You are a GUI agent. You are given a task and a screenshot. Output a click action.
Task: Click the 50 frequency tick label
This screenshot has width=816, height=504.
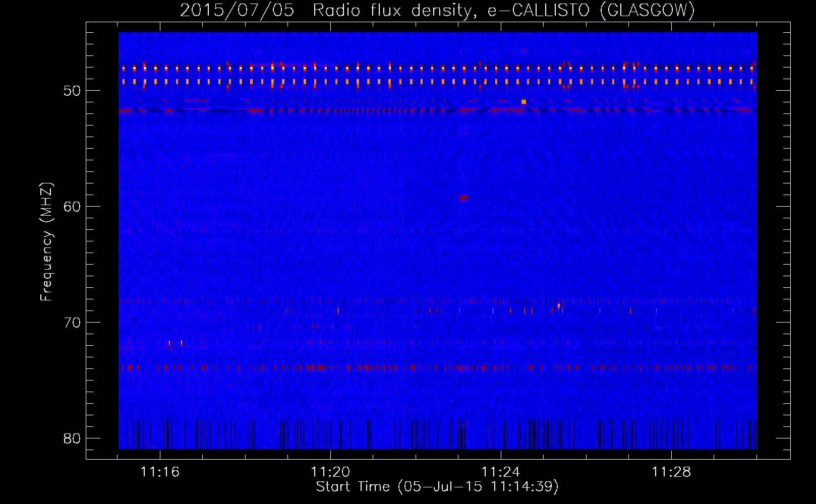click(72, 91)
